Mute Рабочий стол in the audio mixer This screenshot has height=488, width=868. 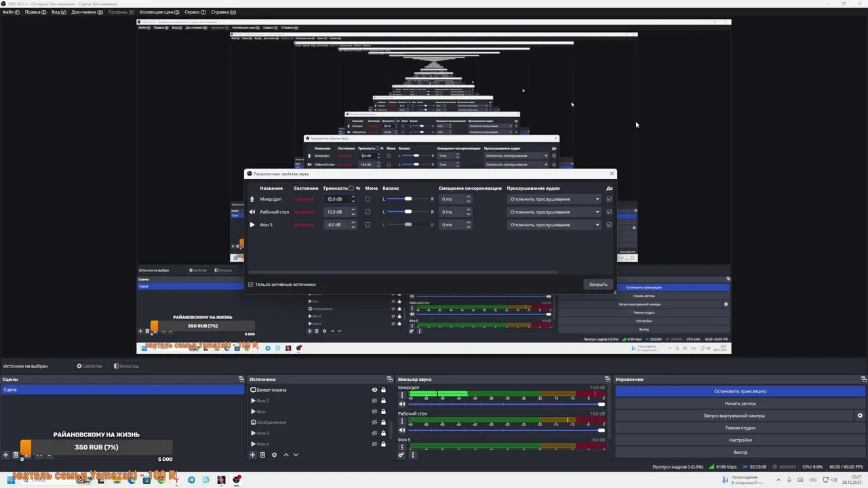401,430
